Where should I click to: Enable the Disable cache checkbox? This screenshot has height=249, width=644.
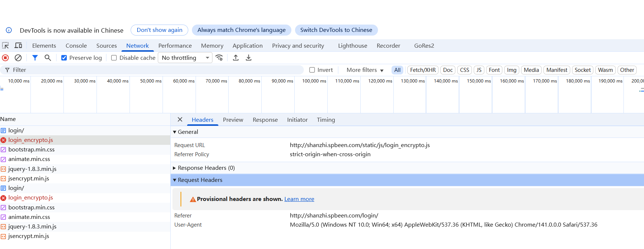114,58
